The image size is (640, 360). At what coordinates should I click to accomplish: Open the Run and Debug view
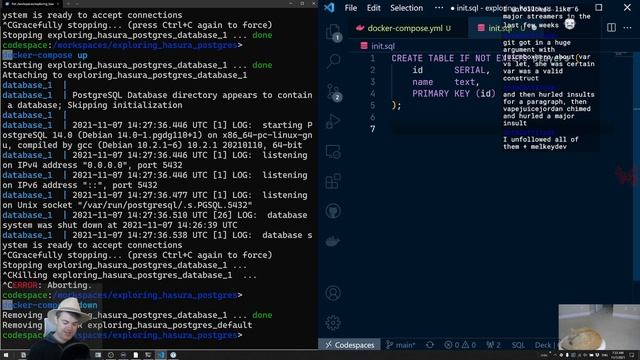tap(333, 121)
